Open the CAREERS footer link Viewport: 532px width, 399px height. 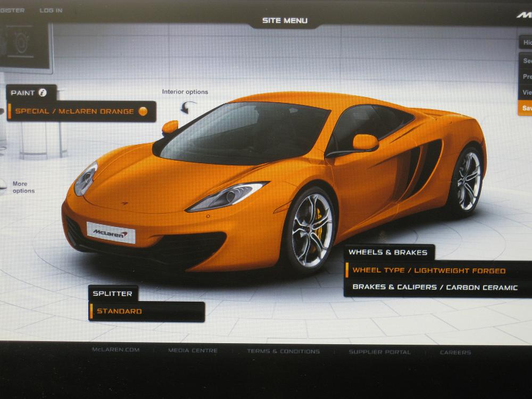pos(455,353)
